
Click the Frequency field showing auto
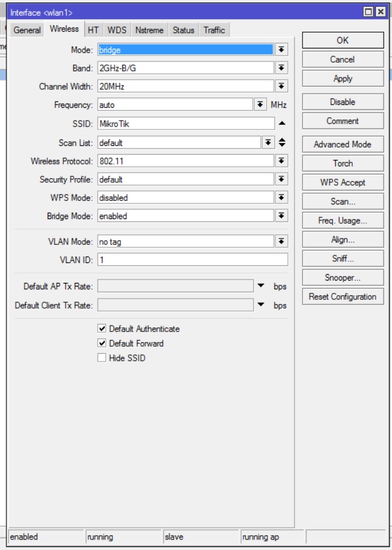(x=175, y=104)
